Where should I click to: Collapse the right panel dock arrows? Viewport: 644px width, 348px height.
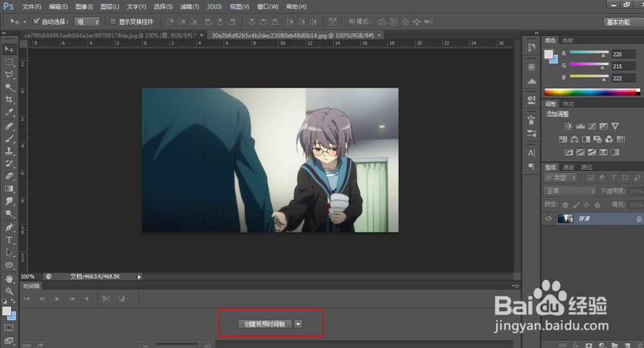(x=536, y=33)
